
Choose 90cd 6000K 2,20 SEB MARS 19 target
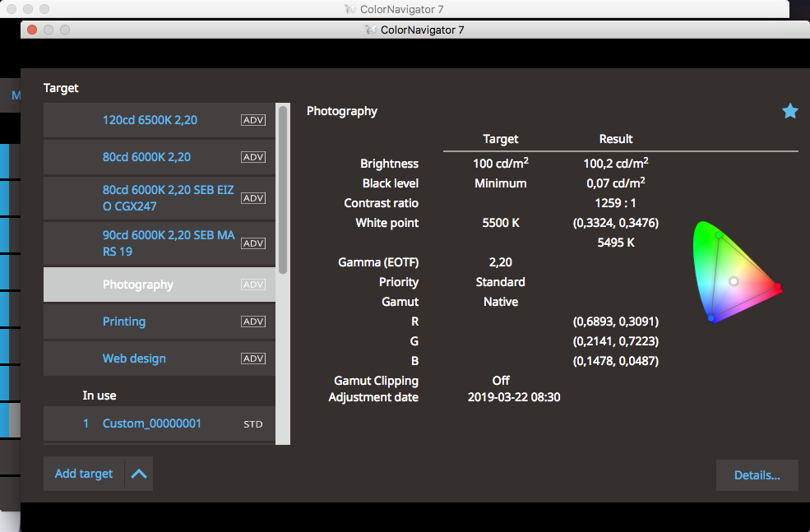click(159, 243)
